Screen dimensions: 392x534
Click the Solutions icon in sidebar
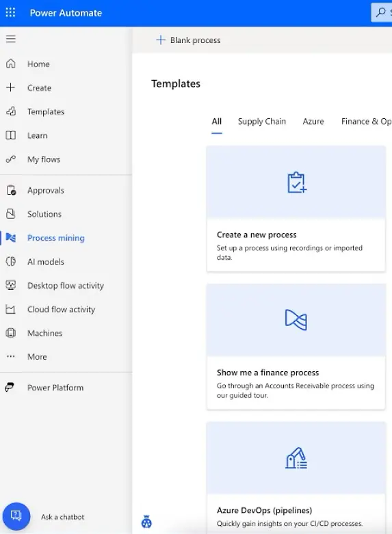10,213
